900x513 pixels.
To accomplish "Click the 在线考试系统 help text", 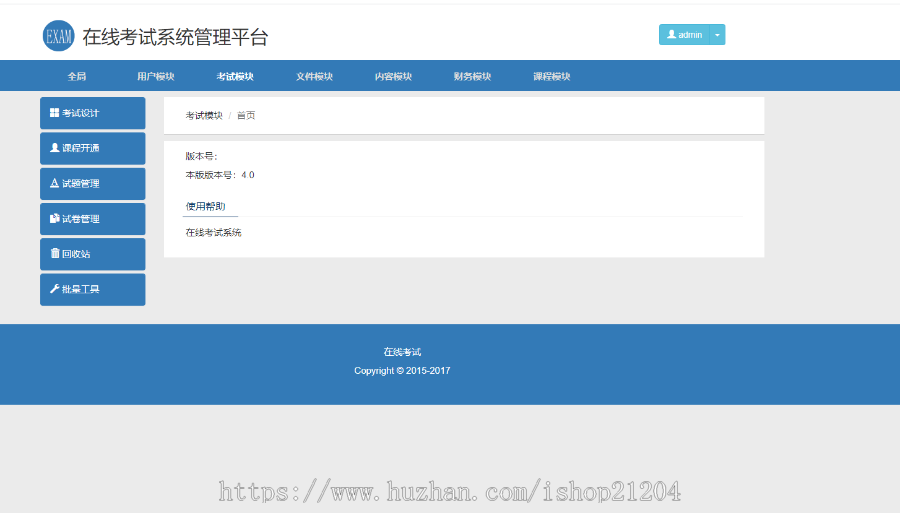I will 214,232.
